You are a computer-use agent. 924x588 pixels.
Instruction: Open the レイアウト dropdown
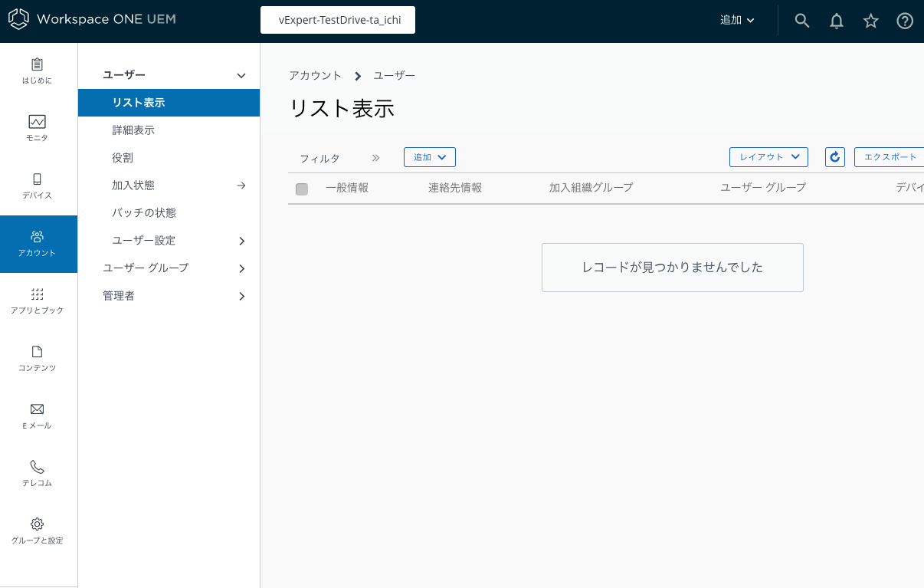point(768,156)
